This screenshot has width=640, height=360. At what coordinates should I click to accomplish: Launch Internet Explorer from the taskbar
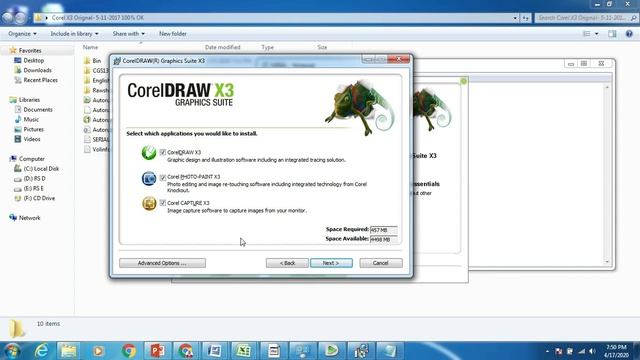click(x=41, y=351)
